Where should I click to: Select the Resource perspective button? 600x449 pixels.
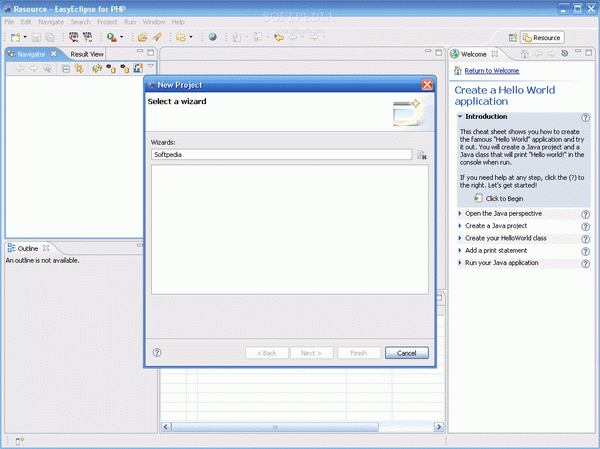(542, 38)
